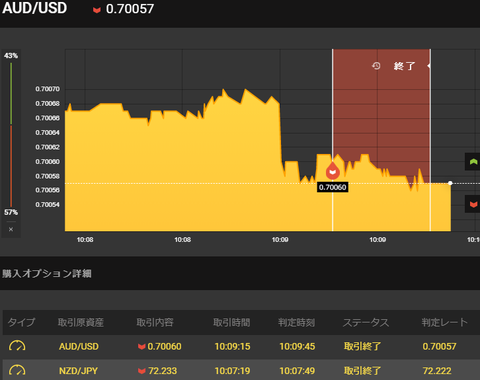Click trade time 10:07:19

[x=232, y=371]
